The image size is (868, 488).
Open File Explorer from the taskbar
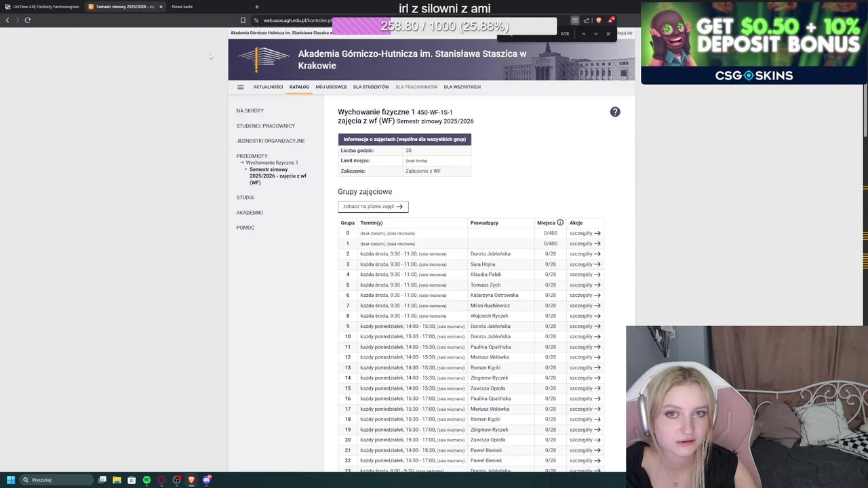tap(117, 480)
